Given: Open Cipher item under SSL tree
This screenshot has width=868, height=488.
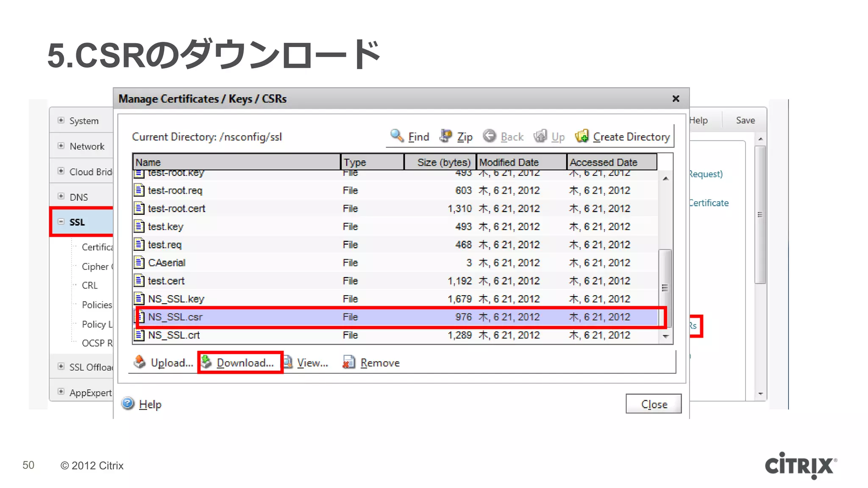Looking at the screenshot, I should (97, 266).
